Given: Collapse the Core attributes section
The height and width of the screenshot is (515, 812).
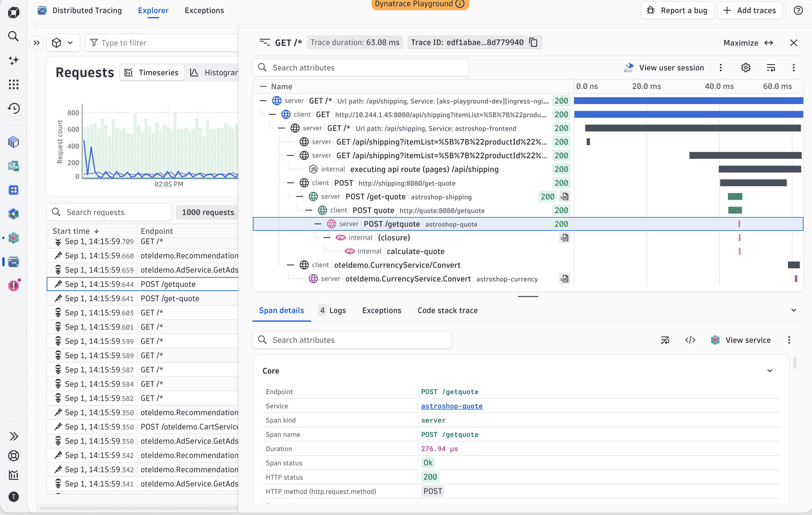Looking at the screenshot, I should coord(770,371).
